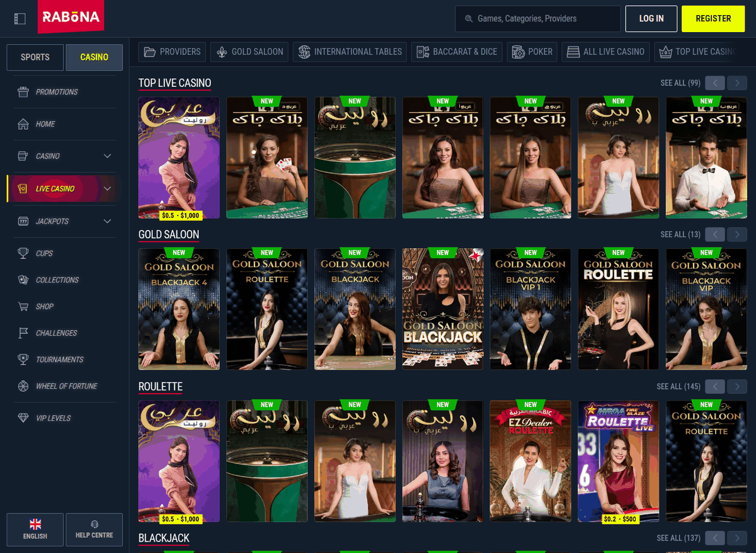Click the search magnifier icon

coord(469,19)
